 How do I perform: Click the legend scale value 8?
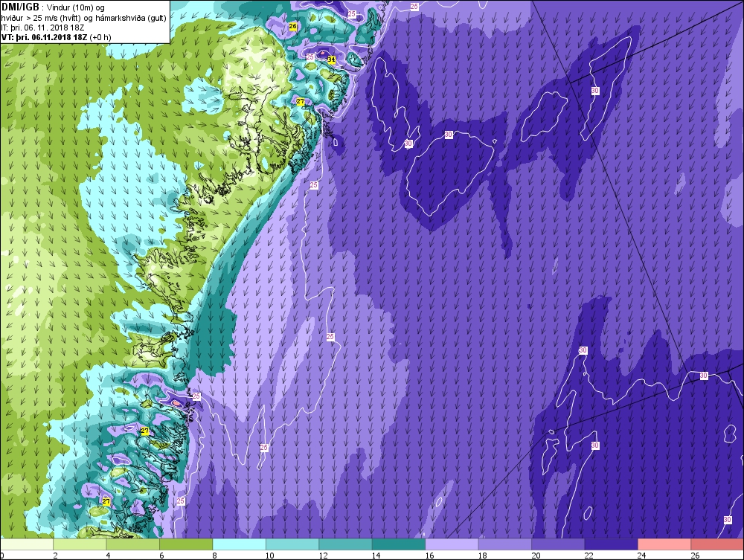click(215, 556)
